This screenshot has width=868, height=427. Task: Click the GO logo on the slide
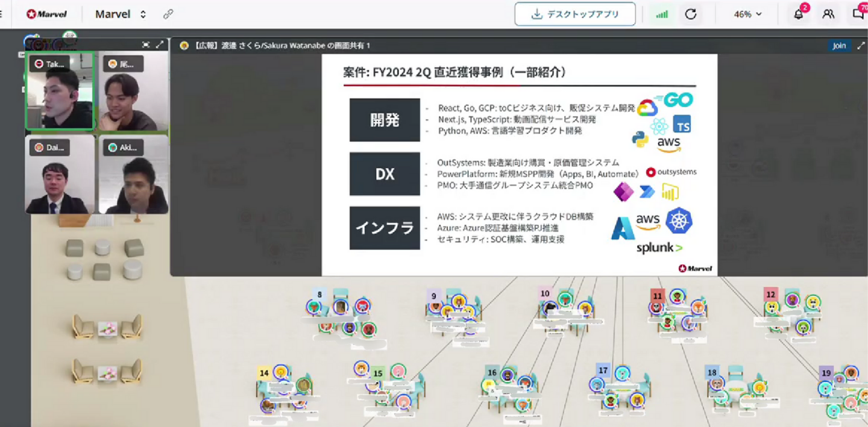(675, 100)
